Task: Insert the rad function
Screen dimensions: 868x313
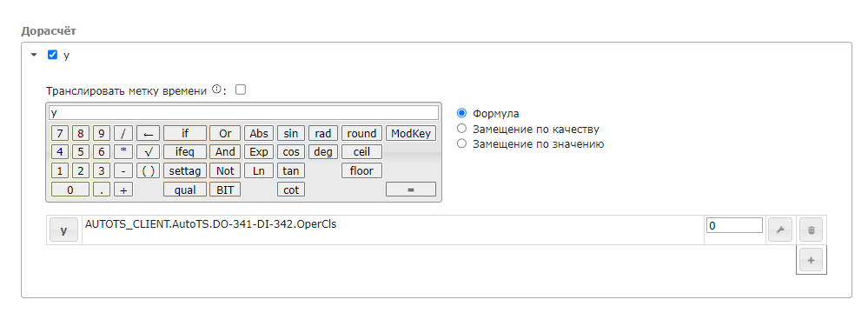Action: [x=322, y=134]
